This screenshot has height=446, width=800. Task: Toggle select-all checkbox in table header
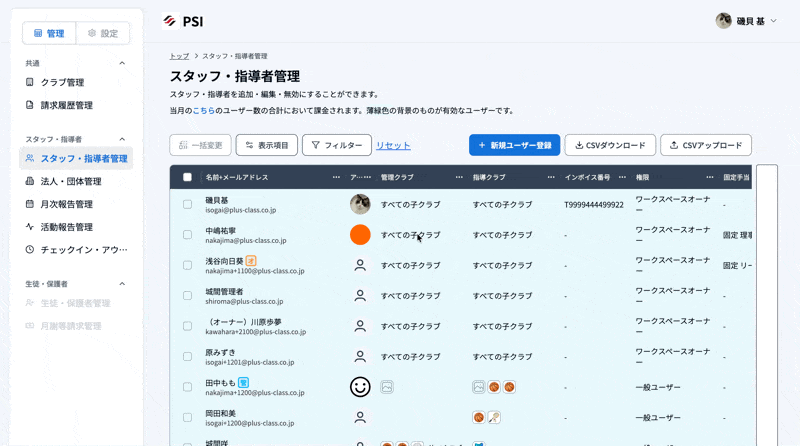click(x=187, y=177)
